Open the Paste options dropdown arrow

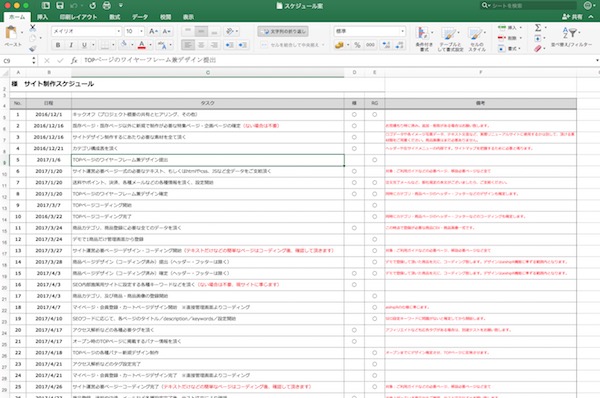pyautogui.click(x=21, y=33)
